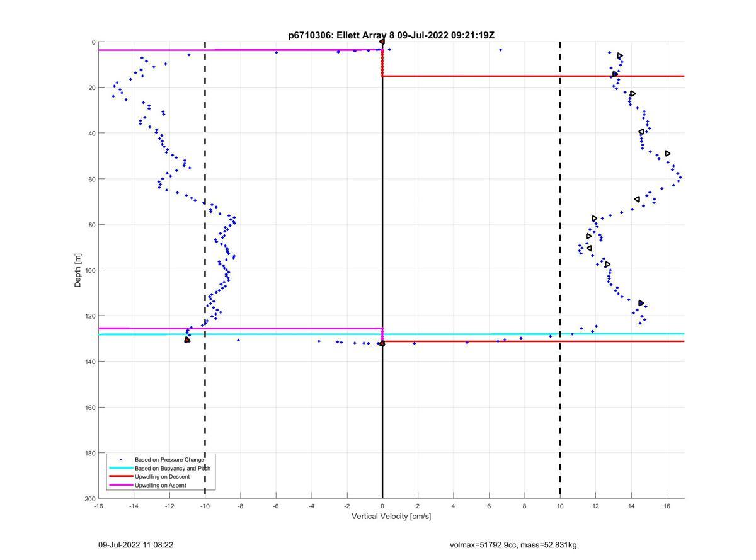Click the depth-axis tick label '100'
Screen dimensions: 756x560
point(90,271)
